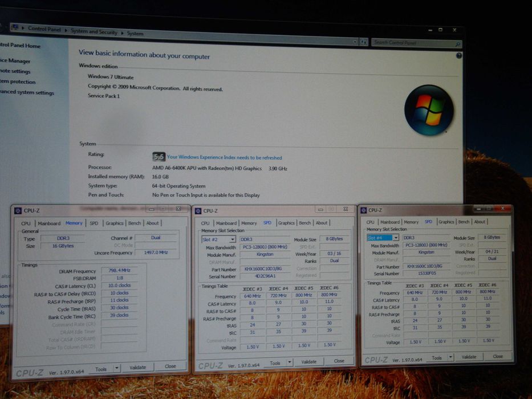
Task: Open the Slot #2 memory slot dropdown
Action: [233, 239]
